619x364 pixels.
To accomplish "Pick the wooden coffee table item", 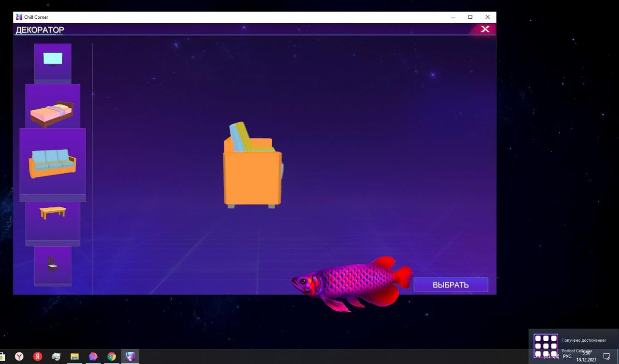I will 53,220.
